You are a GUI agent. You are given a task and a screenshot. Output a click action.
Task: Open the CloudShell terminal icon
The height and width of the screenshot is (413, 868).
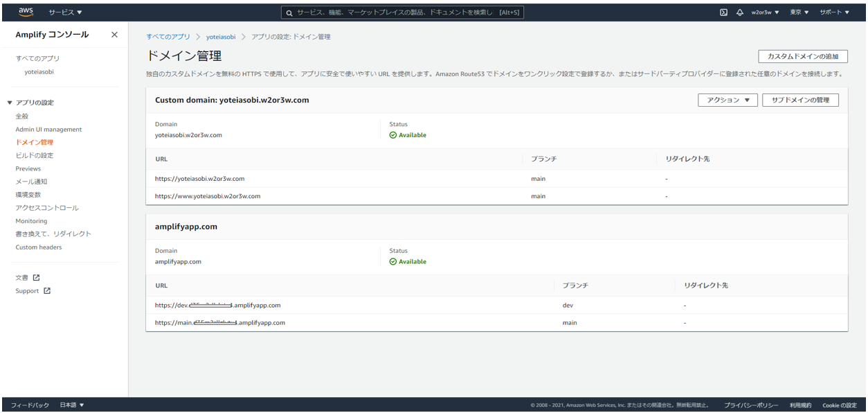pyautogui.click(x=723, y=12)
